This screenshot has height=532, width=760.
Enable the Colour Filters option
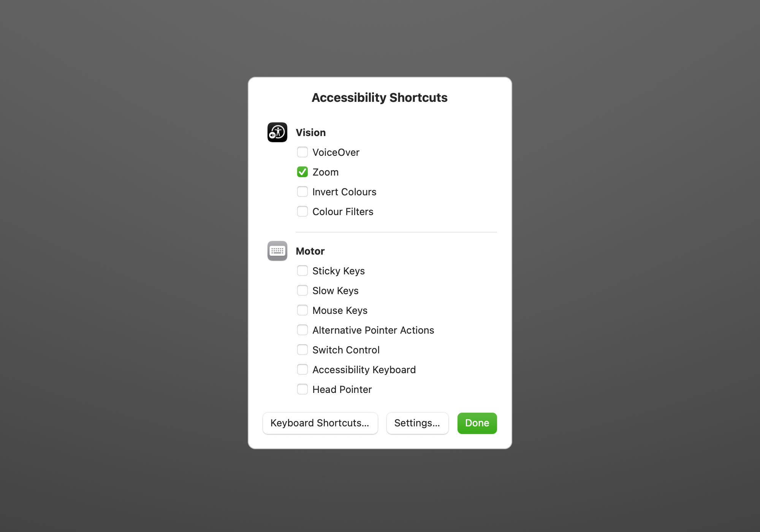[x=302, y=211]
